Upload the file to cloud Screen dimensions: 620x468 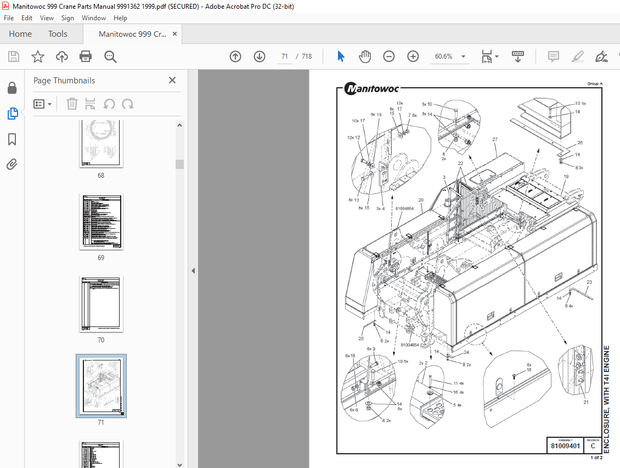[x=62, y=57]
